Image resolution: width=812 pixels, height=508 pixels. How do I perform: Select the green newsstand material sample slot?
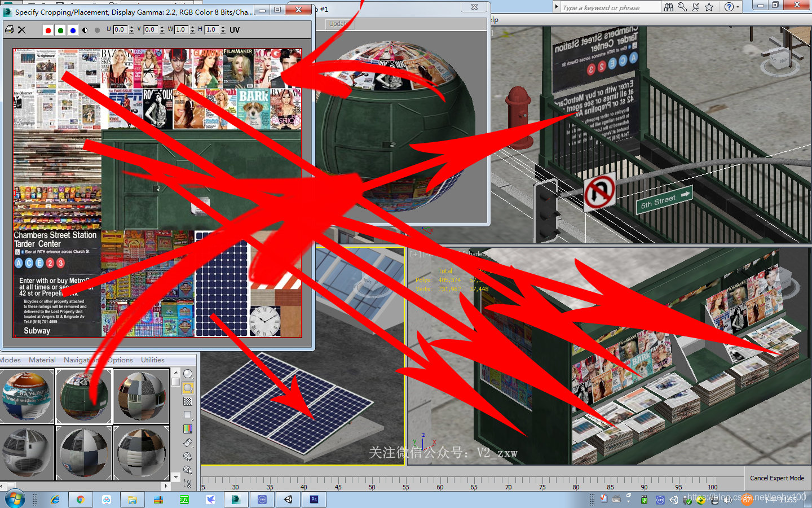pos(83,396)
